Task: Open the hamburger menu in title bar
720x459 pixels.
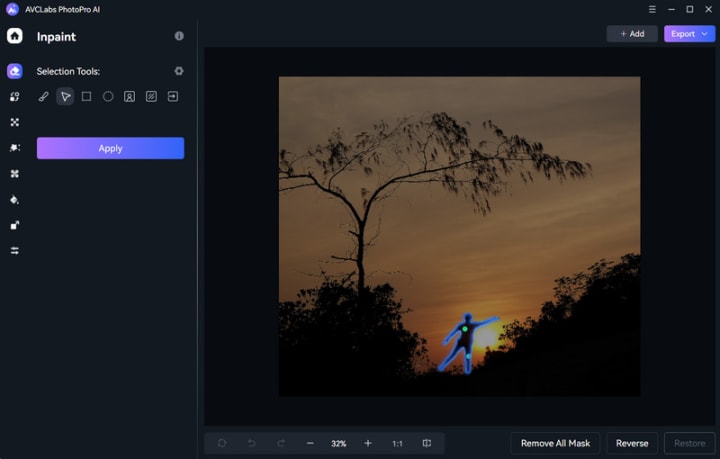Action: click(652, 9)
